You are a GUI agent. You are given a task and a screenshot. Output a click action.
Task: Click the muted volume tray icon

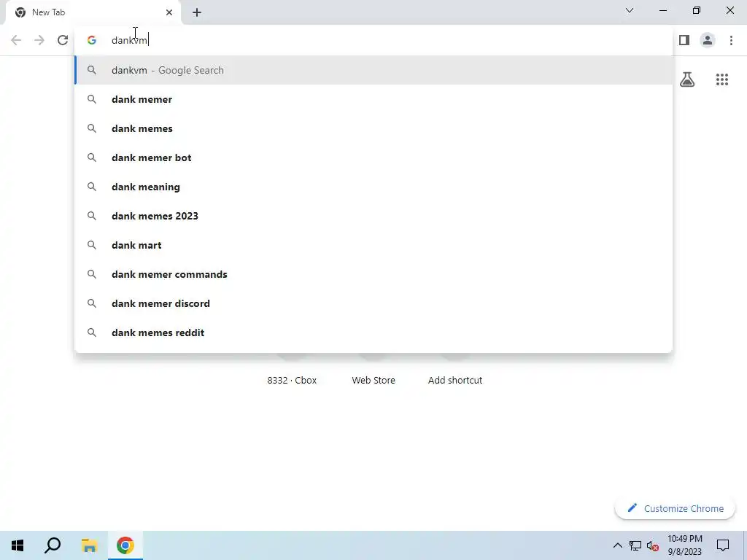[653, 545]
